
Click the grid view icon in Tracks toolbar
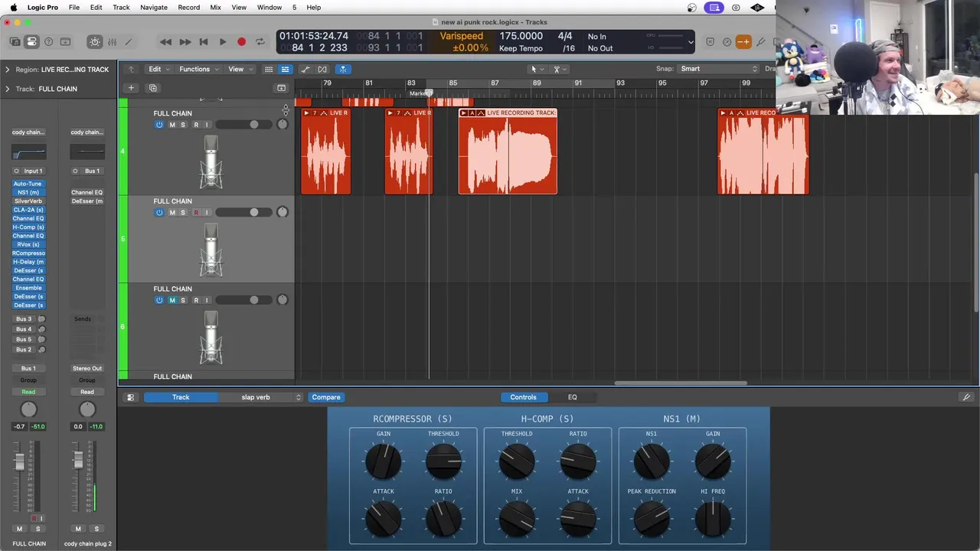coord(269,69)
